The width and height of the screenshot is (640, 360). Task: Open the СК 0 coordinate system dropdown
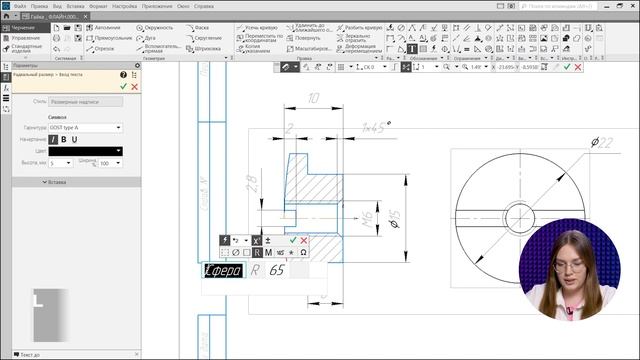coord(384,67)
